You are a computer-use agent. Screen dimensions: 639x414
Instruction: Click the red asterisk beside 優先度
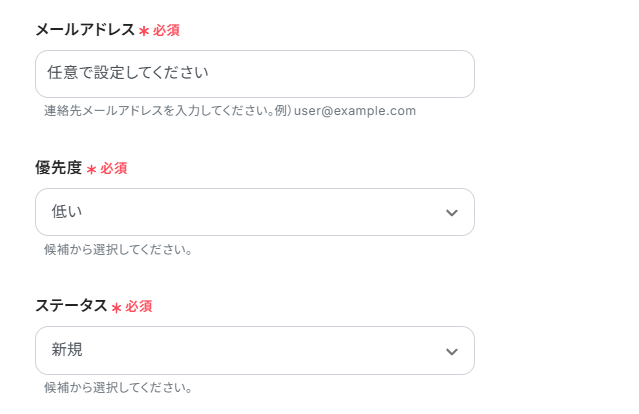click(x=92, y=170)
